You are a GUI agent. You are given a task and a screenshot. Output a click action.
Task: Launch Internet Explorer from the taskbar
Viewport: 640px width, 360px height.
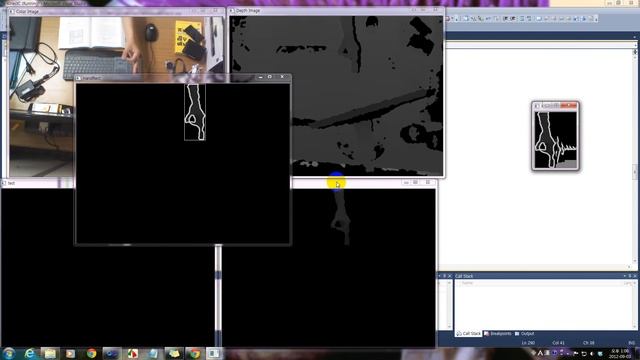tap(29, 353)
